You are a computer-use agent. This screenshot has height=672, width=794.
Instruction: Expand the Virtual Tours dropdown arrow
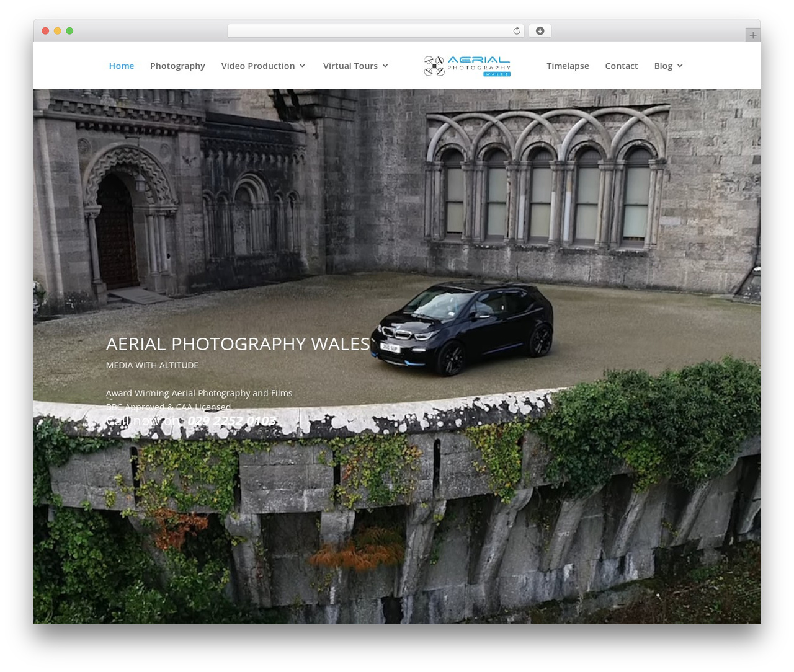click(385, 66)
